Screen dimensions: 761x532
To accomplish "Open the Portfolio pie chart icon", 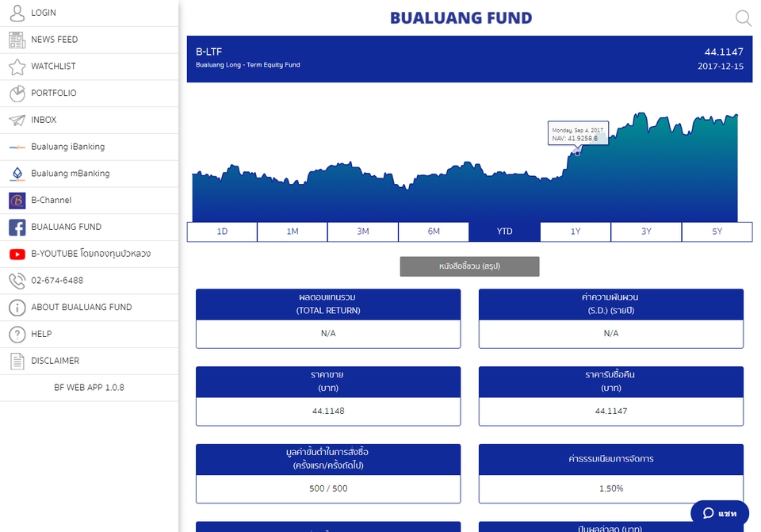I will pos(17,94).
